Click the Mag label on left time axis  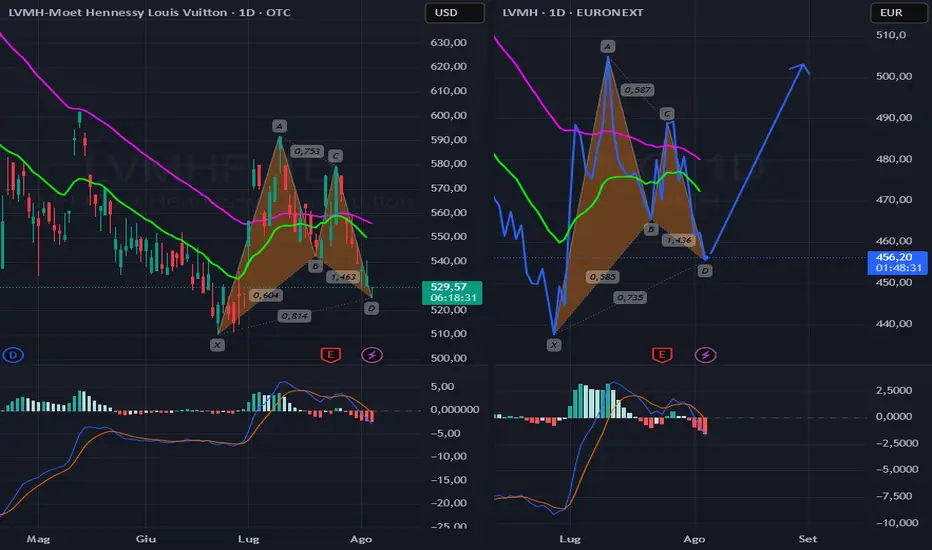[38, 539]
